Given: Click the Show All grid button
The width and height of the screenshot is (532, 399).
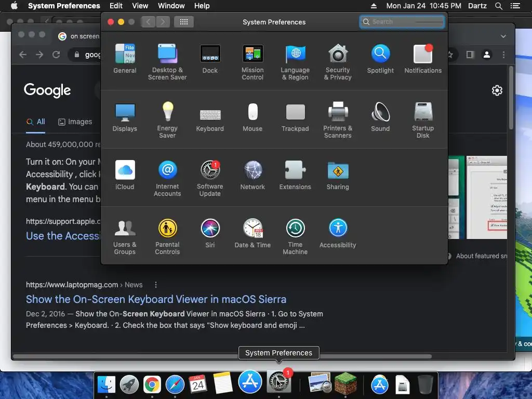Looking at the screenshot, I should [x=184, y=22].
